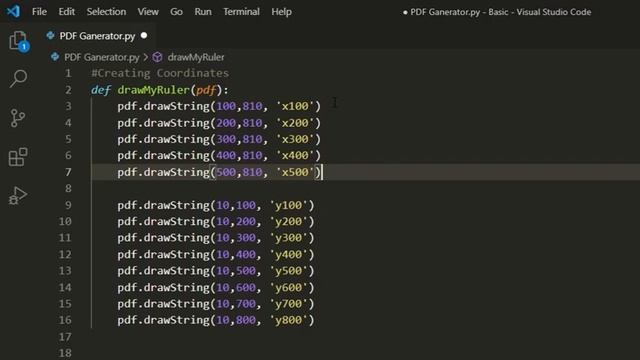The image size is (640, 360).
Task: Click the 'y700' string on line 15
Action: pos(289,304)
